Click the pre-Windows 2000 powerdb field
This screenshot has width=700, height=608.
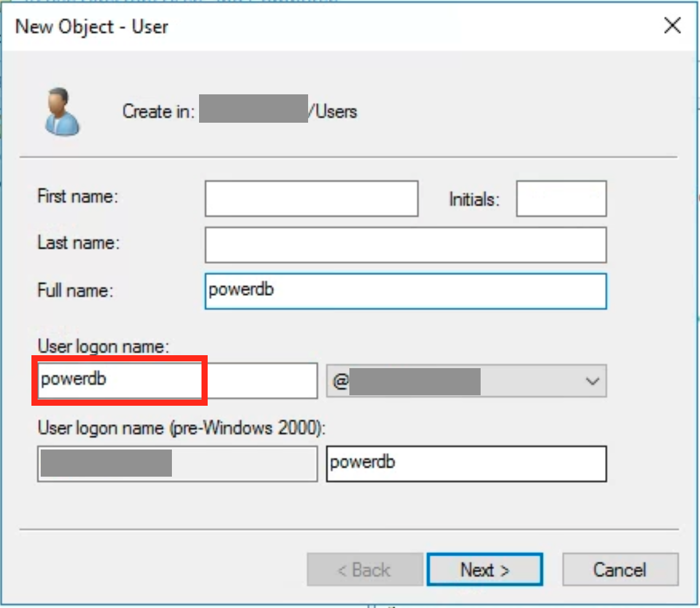point(466,464)
